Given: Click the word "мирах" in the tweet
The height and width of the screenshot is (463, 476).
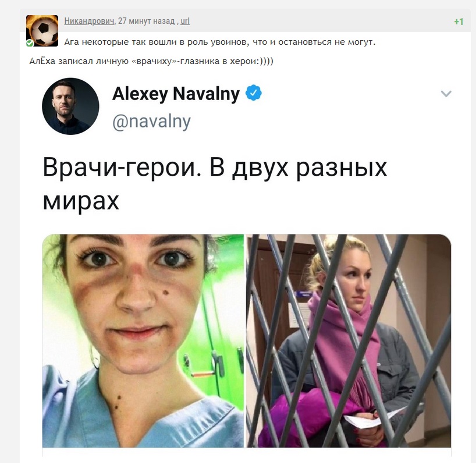Looking at the screenshot, I should point(81,201).
